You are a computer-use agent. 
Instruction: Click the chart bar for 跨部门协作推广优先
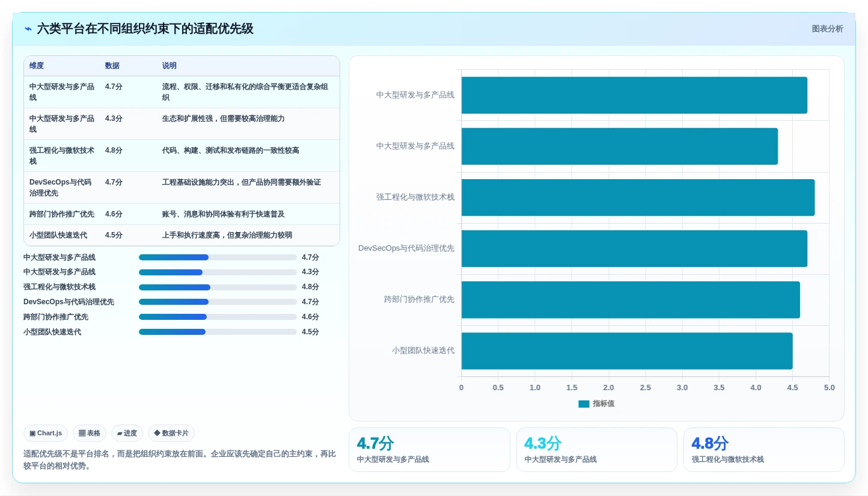631,300
